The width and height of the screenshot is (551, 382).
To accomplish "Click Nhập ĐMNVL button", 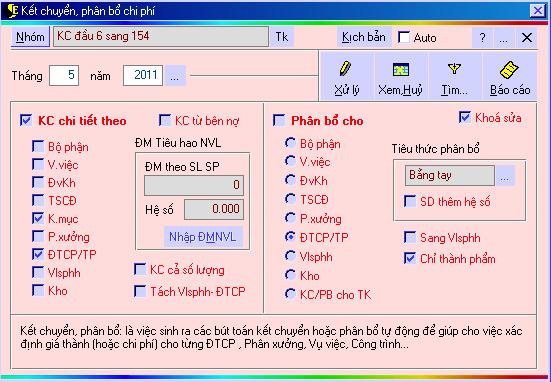I will 202,237.
